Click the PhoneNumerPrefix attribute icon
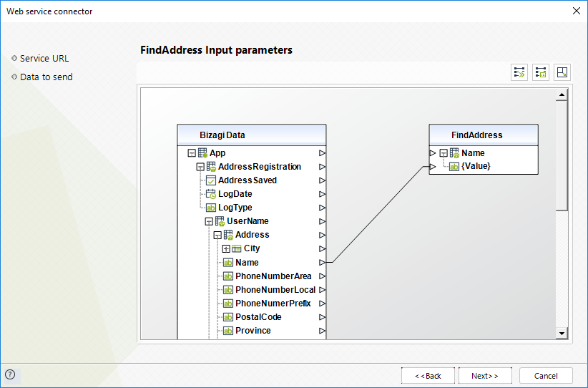This screenshot has width=588, height=388. click(228, 304)
